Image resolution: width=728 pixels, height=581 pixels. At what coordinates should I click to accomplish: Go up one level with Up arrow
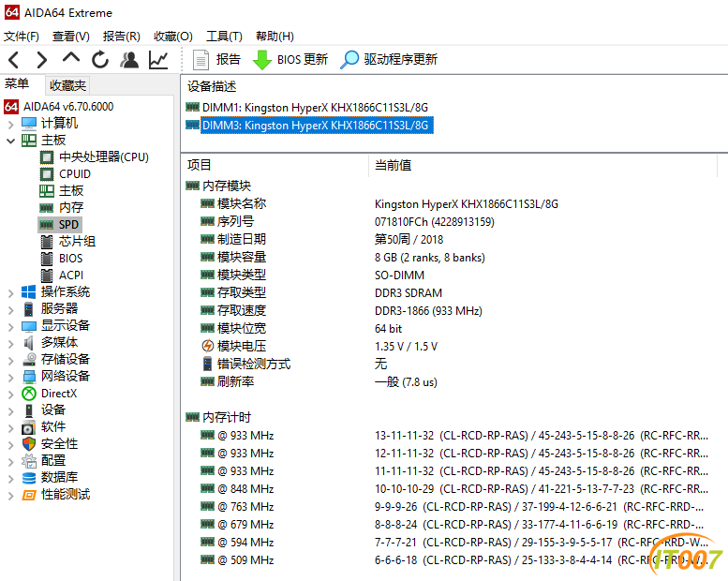[x=70, y=60]
